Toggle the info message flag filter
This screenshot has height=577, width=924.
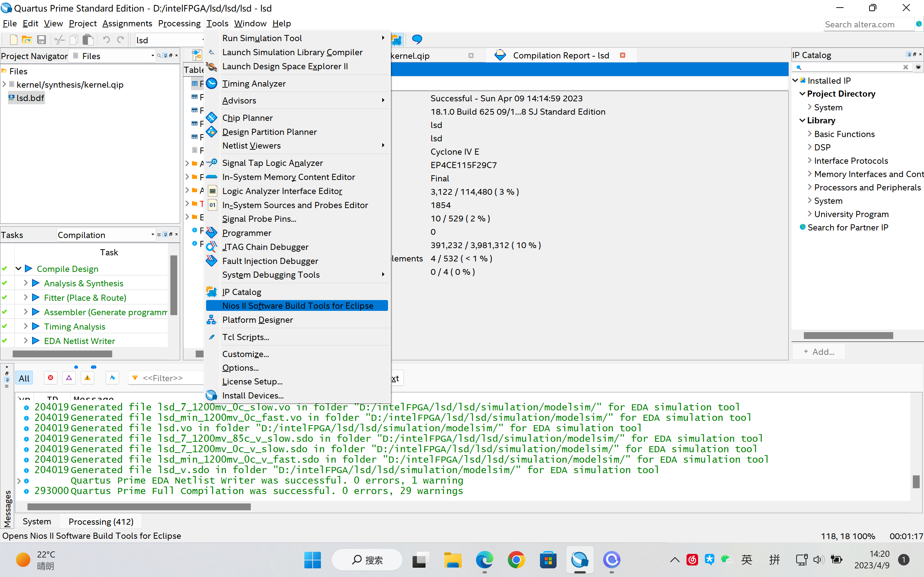point(112,378)
